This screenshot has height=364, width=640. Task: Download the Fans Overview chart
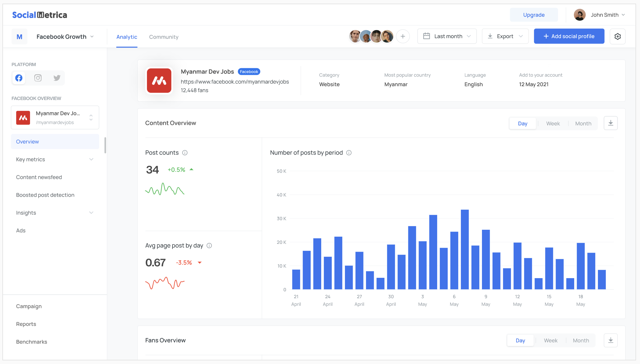click(611, 340)
